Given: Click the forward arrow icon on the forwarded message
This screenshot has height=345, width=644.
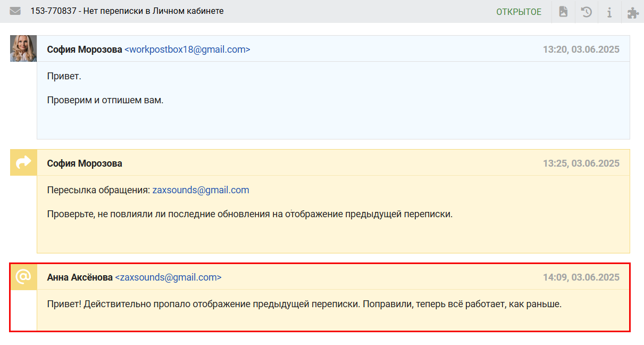Looking at the screenshot, I should 23,162.
